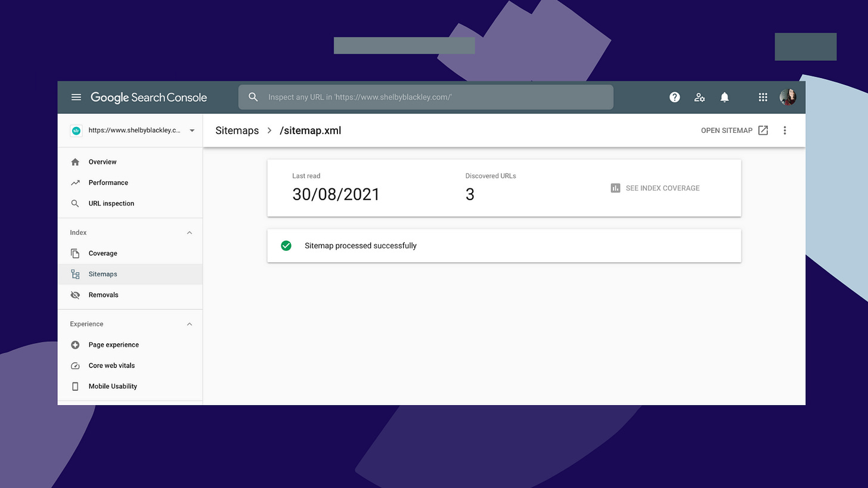The width and height of the screenshot is (868, 488).
Task: Click the index coverage bar chart icon
Action: (615, 188)
